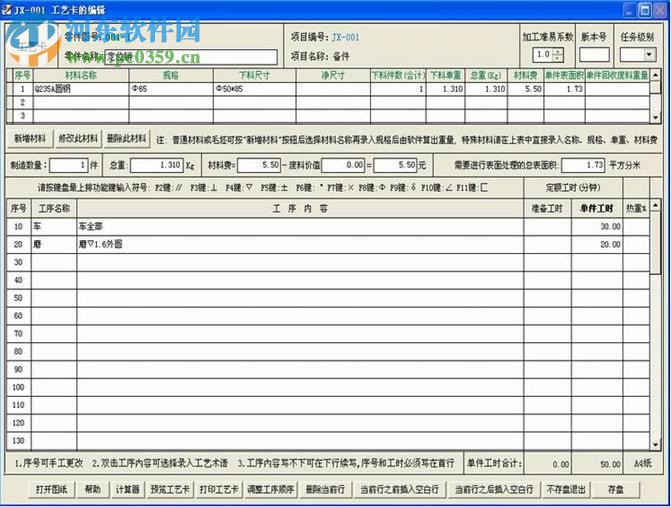Image resolution: width=671 pixels, height=507 pixels.
Task: Delete current row with 删除当前行
Action: point(325,489)
